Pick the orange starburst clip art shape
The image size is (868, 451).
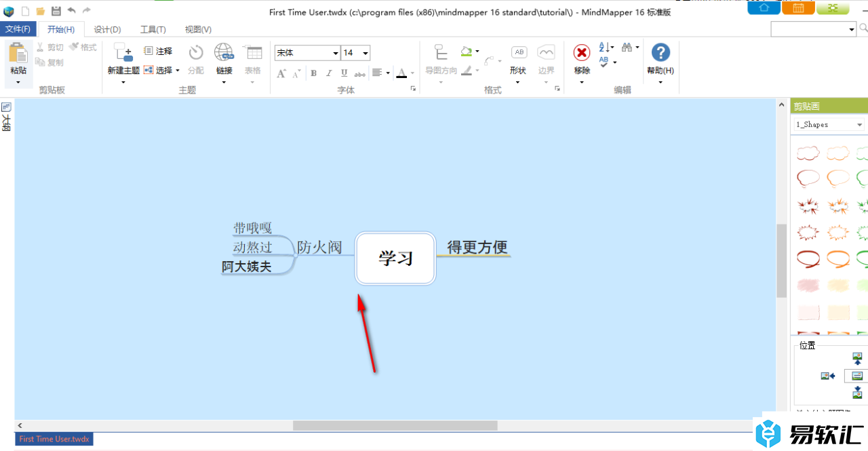[838, 205]
